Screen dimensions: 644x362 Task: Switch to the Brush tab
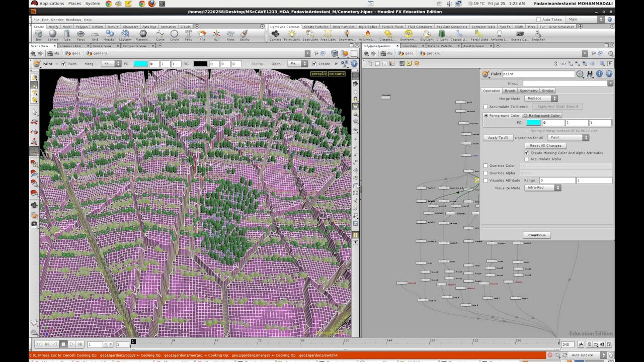(x=510, y=91)
